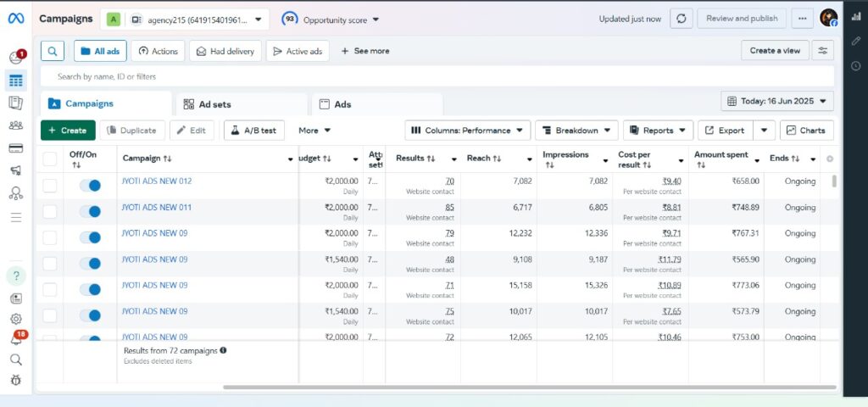Image resolution: width=868 pixels, height=407 pixels.
Task: Toggle the campaign with ₹767.31 spent
Action: point(90,237)
